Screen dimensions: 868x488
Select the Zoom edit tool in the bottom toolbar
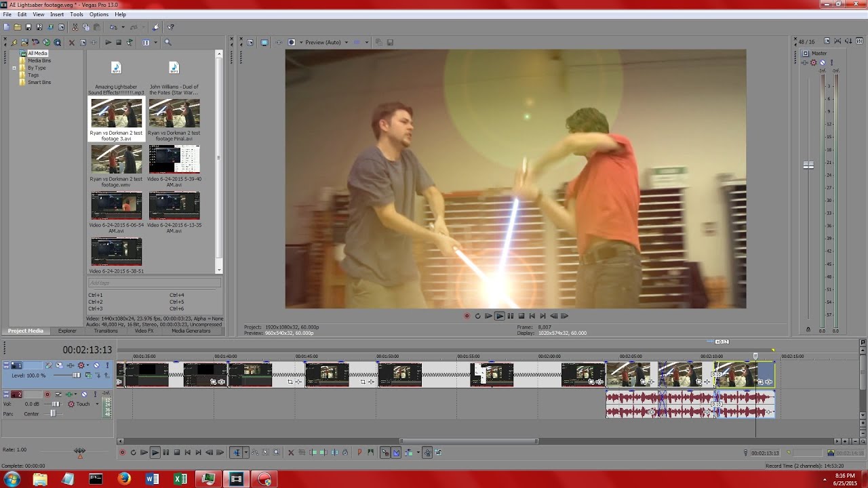point(277,452)
